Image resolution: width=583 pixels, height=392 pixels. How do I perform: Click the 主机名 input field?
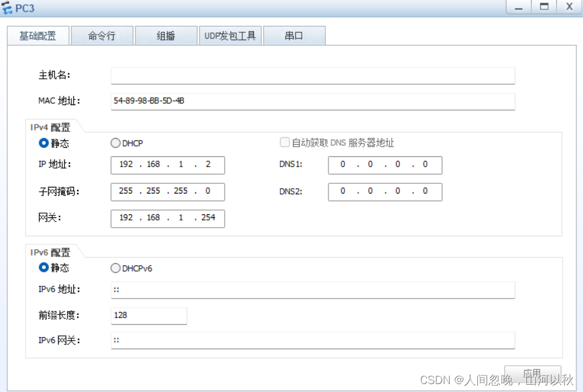[313, 76]
